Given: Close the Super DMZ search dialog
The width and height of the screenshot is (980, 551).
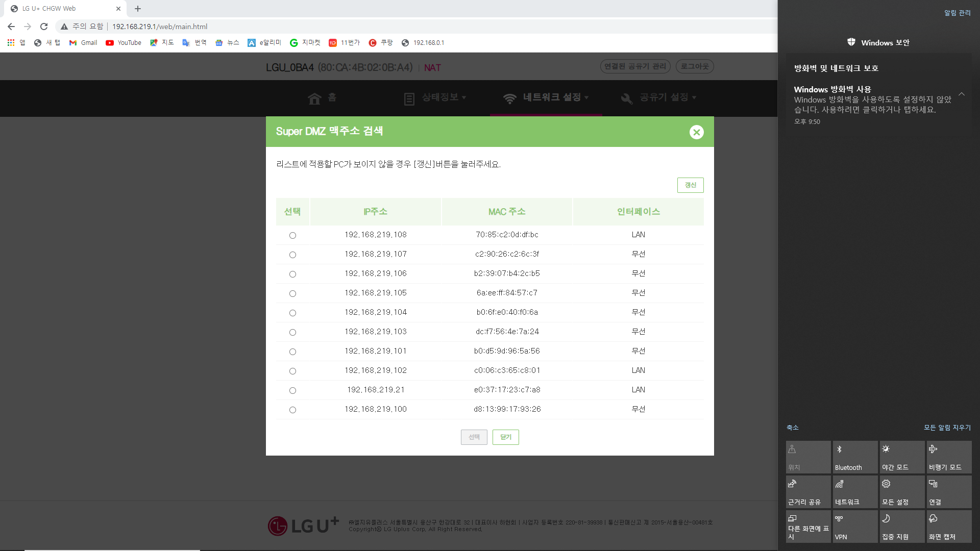Looking at the screenshot, I should (x=696, y=132).
